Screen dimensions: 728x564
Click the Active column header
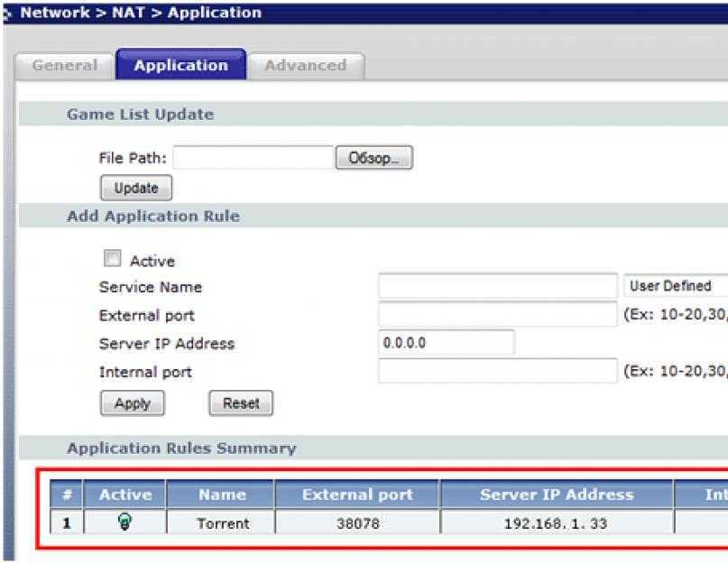pyautogui.click(x=124, y=495)
